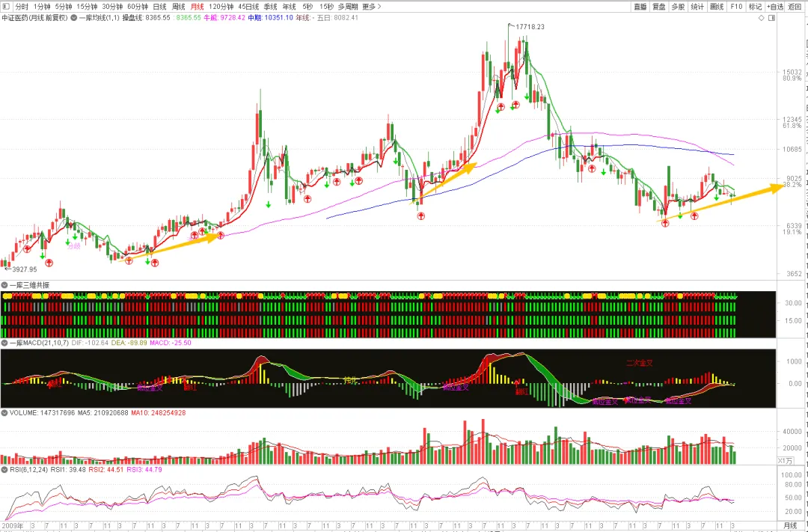Image resolution: width=808 pixels, height=532 pixels.
Task: Expand the 更多 periods menu
Action: click(x=371, y=7)
